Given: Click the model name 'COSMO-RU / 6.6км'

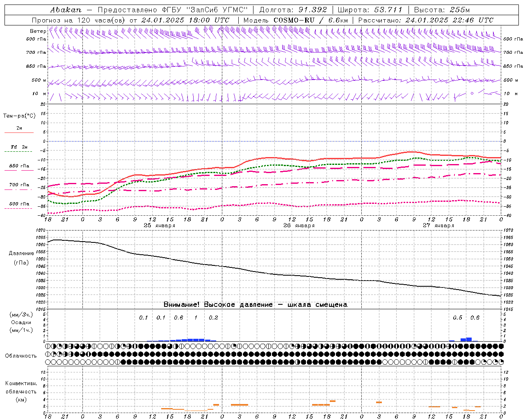Looking at the screenshot, I should click(310, 20).
